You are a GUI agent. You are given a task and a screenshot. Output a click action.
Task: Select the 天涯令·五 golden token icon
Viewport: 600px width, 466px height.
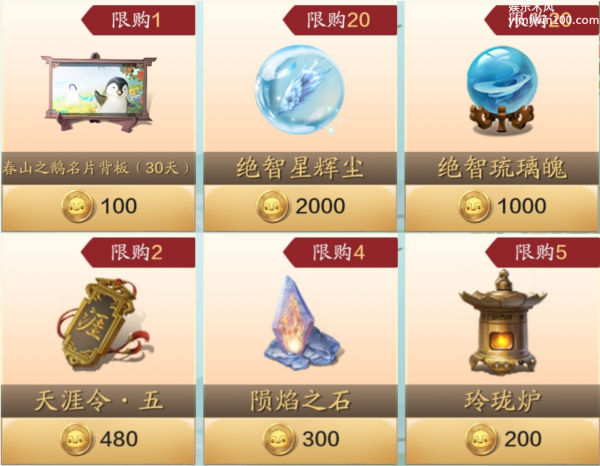(x=103, y=323)
